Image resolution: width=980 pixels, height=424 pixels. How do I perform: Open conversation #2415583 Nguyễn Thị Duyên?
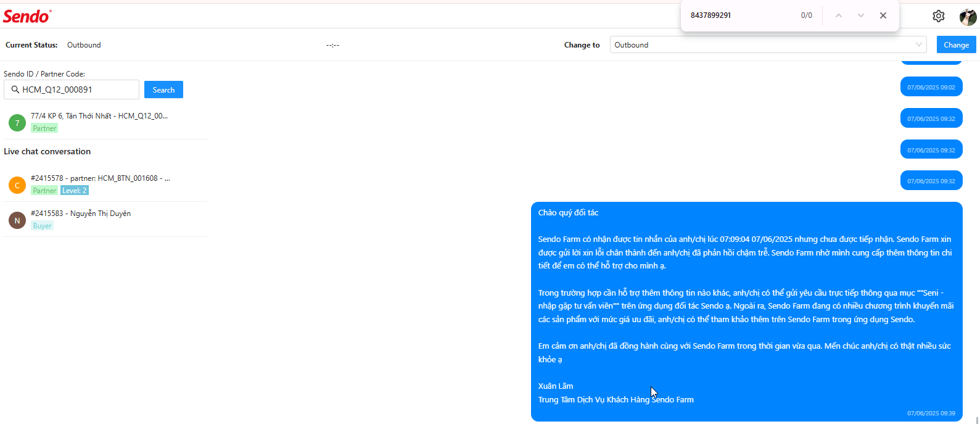pos(105,220)
